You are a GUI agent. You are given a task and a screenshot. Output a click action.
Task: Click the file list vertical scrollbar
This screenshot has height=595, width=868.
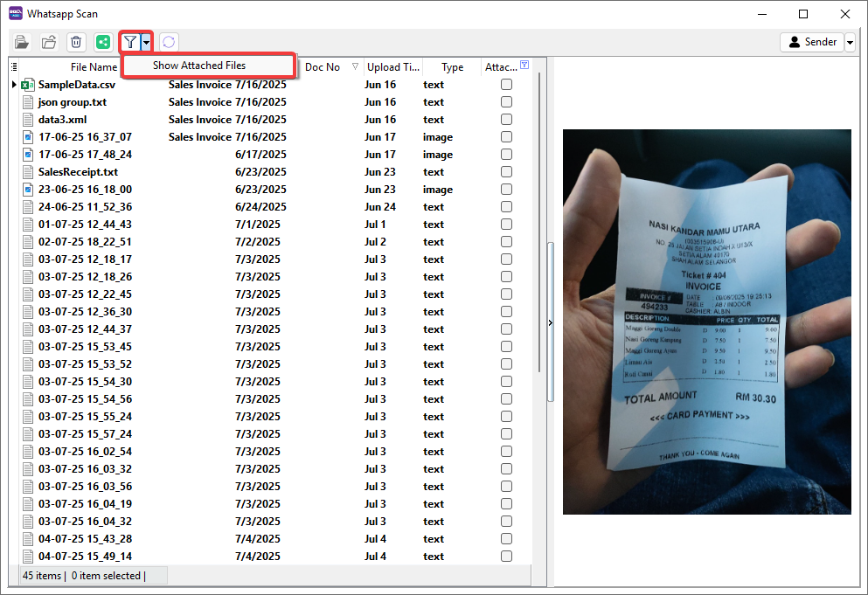539,221
